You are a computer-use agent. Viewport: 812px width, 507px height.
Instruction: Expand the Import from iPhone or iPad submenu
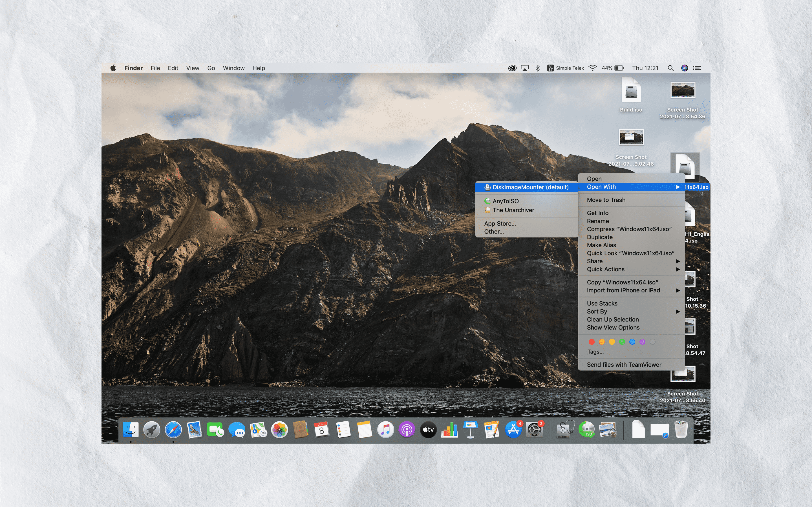623,290
